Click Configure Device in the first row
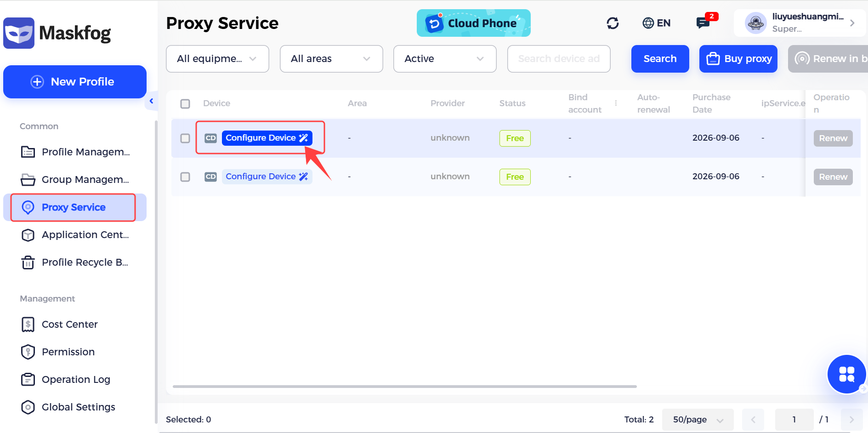868x433 pixels. tap(267, 138)
